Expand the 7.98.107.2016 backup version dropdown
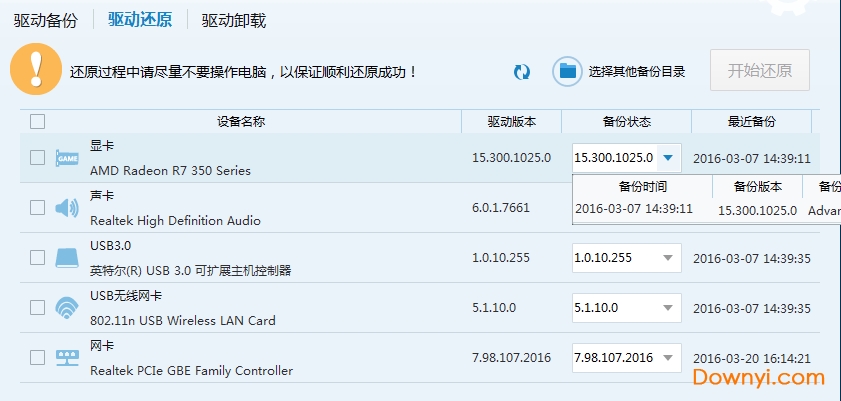The image size is (841, 401). 668,358
